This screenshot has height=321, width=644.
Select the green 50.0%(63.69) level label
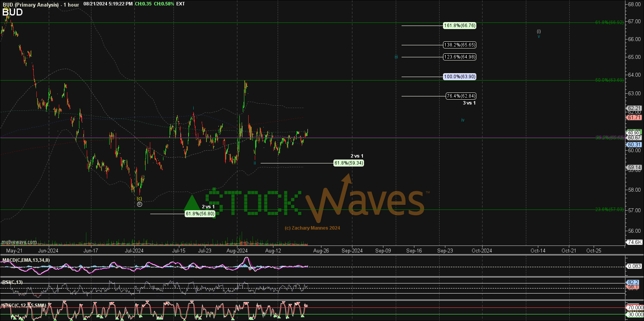[x=609, y=80]
